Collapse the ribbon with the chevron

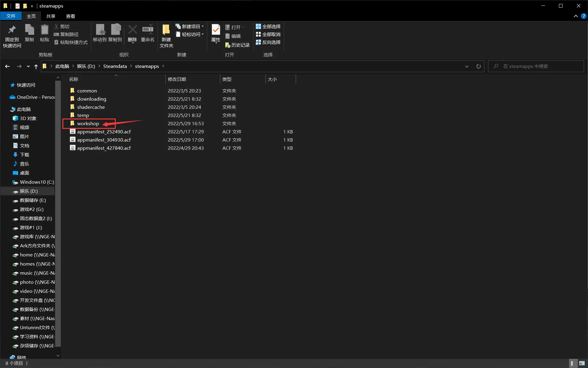[576, 16]
